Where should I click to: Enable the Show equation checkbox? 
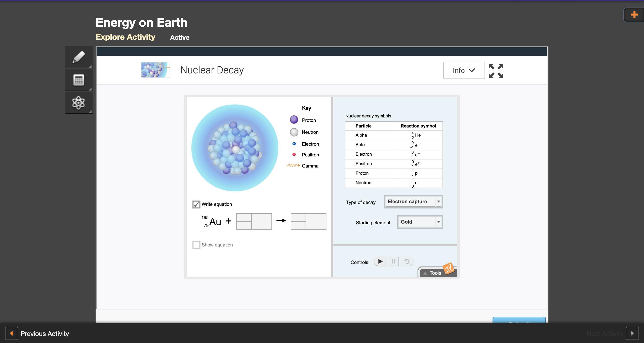[196, 245]
